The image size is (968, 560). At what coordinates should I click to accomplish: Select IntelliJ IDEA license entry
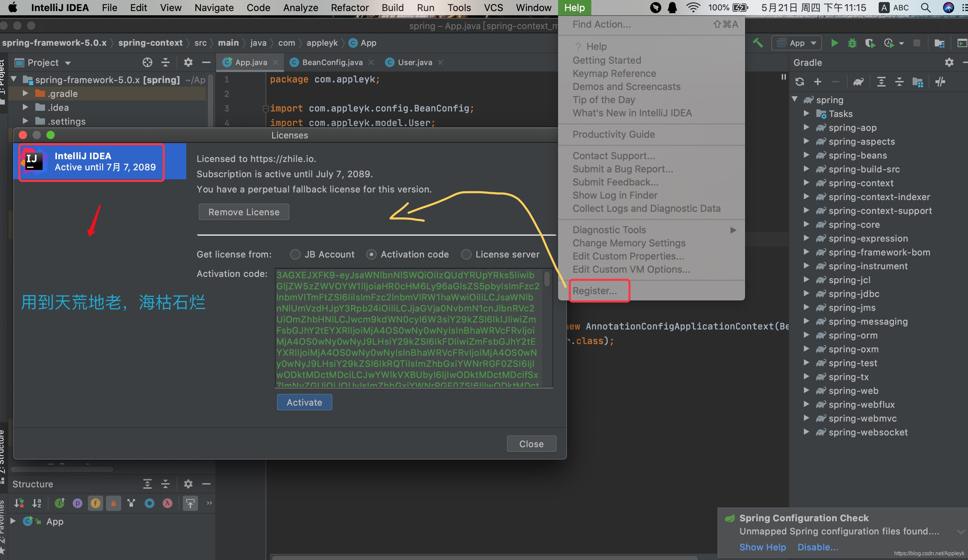point(100,161)
